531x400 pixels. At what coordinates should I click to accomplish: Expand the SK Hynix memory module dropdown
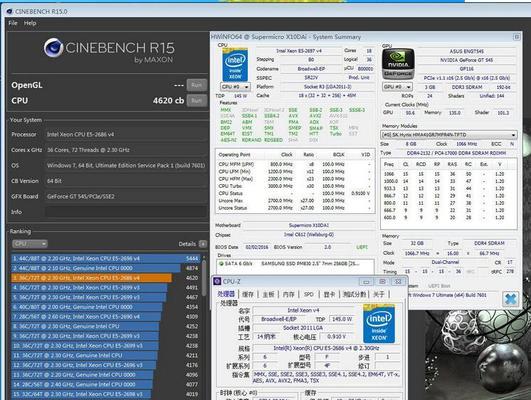point(448,135)
